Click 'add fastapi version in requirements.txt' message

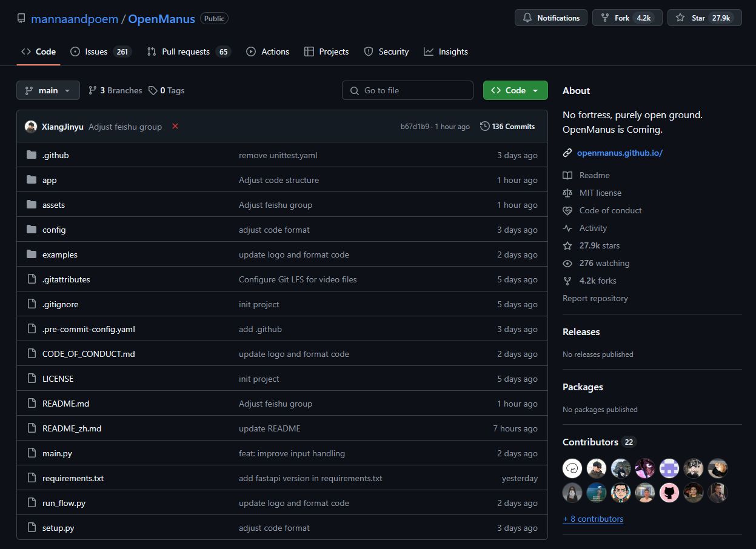click(310, 478)
